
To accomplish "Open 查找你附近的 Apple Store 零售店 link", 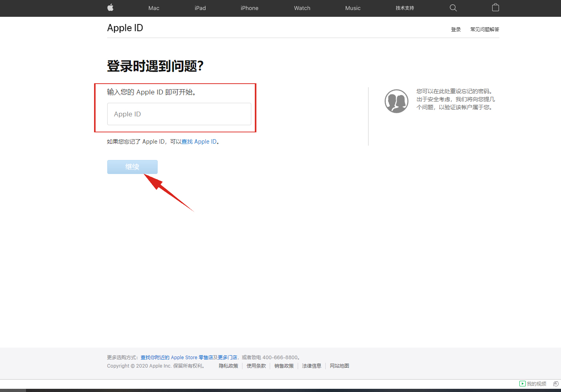I will point(176,358).
